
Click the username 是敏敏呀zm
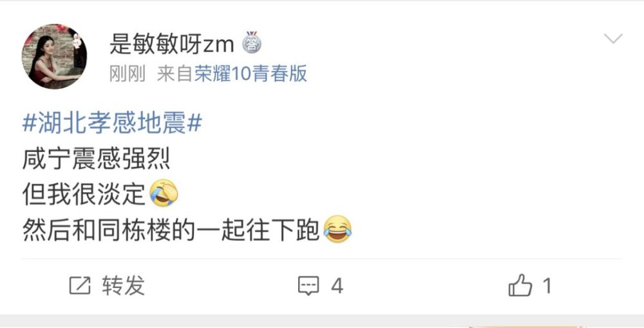[x=172, y=44]
